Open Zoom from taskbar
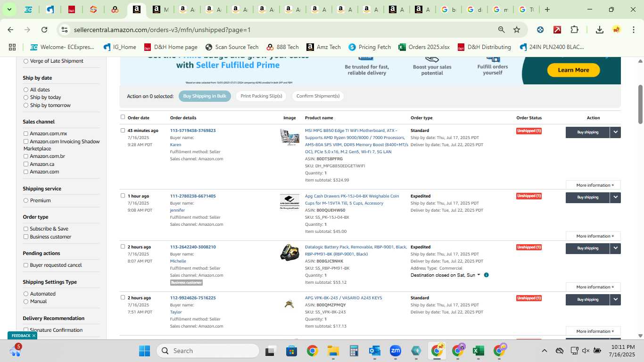644x362 pixels. 396,351
